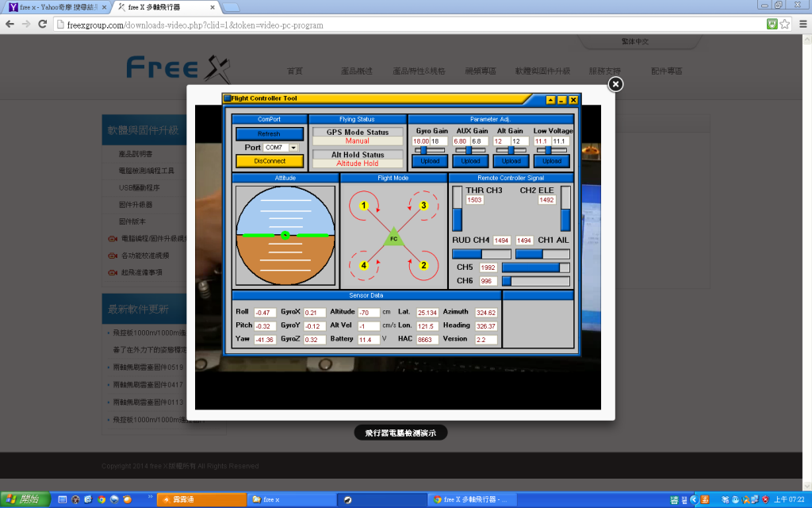Click motor 4 in the Flight Mode diagram
This screenshot has height=508, width=812.
pos(363,265)
